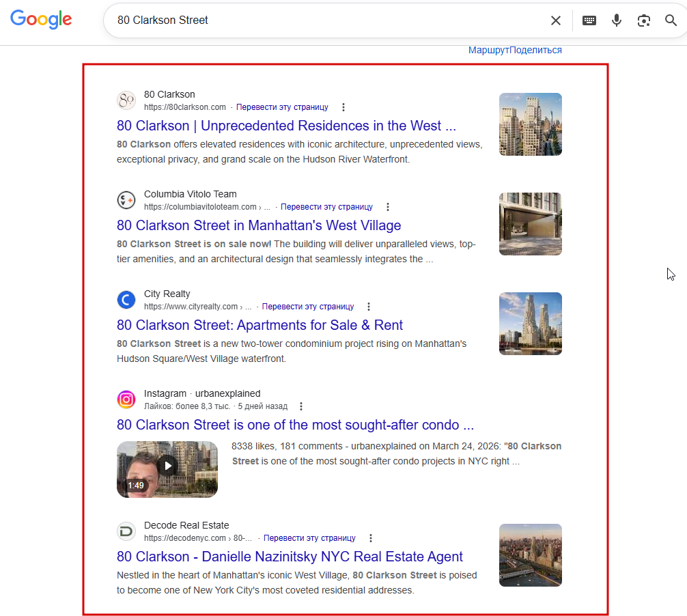
Task: Click the Instagram favicon
Action: (126, 400)
